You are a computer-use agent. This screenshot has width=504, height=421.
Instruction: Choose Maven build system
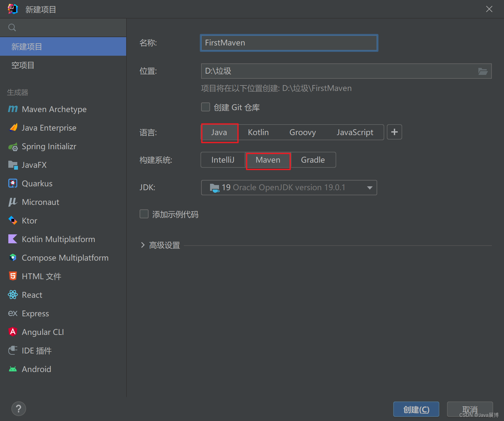(268, 160)
